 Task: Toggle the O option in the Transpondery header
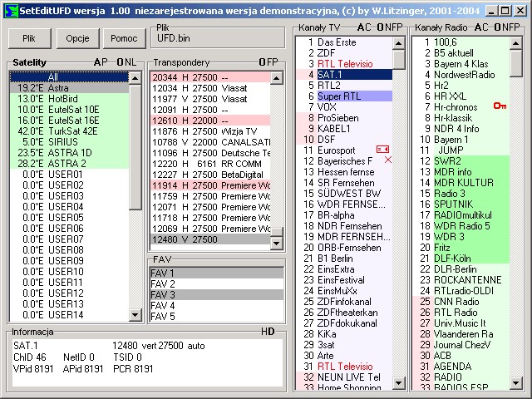coord(261,63)
